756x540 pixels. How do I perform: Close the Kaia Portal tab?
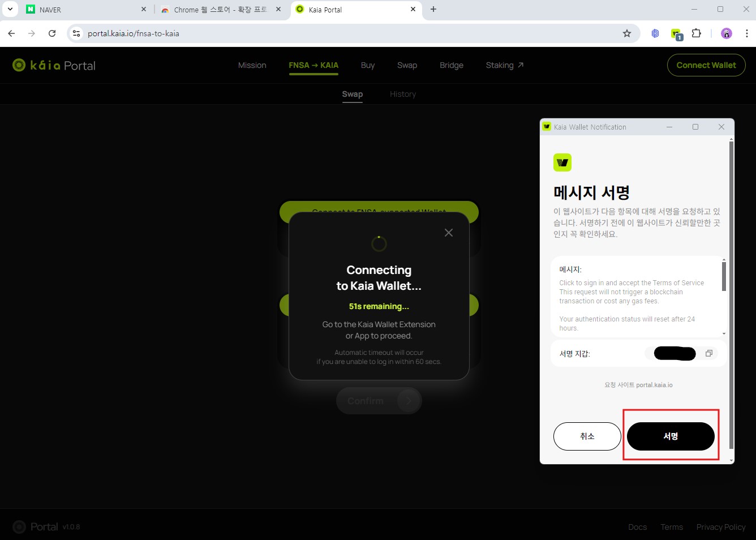[413, 9]
